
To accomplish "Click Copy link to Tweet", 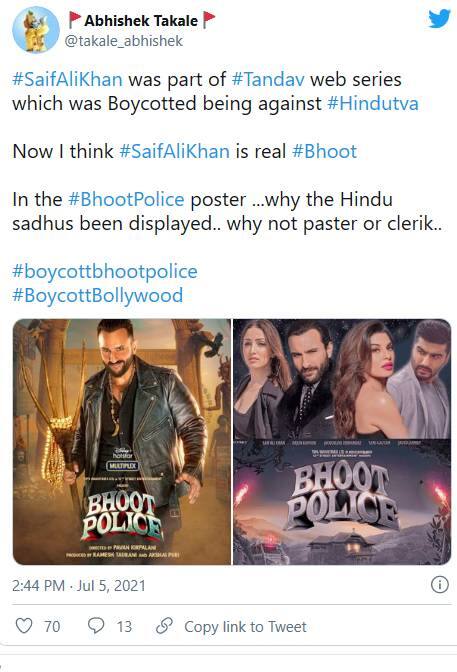I will pyautogui.click(x=245, y=627).
